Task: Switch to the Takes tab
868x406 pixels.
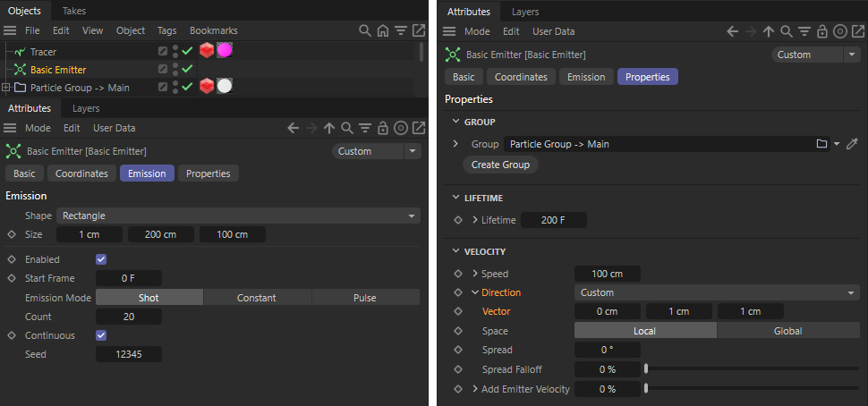Action: (x=74, y=11)
